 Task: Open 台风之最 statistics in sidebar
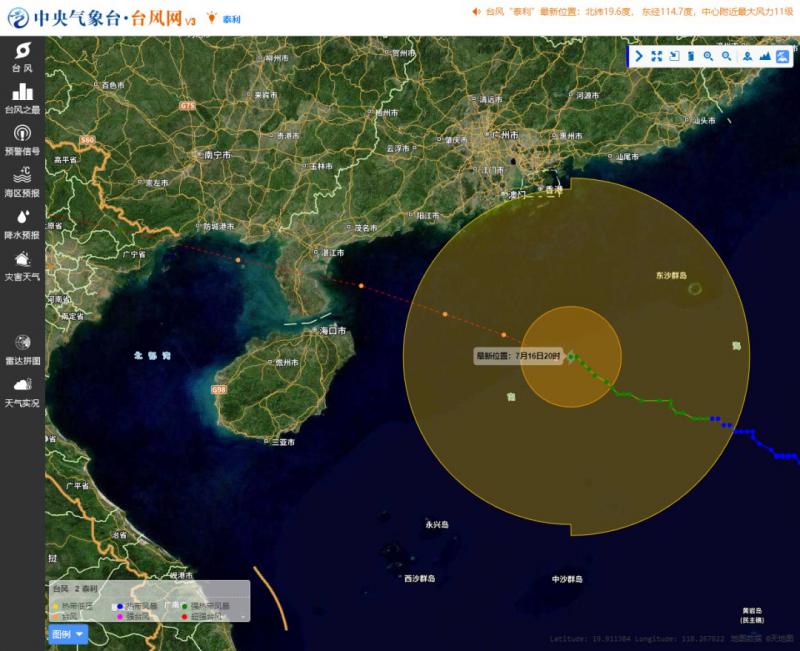point(22,99)
